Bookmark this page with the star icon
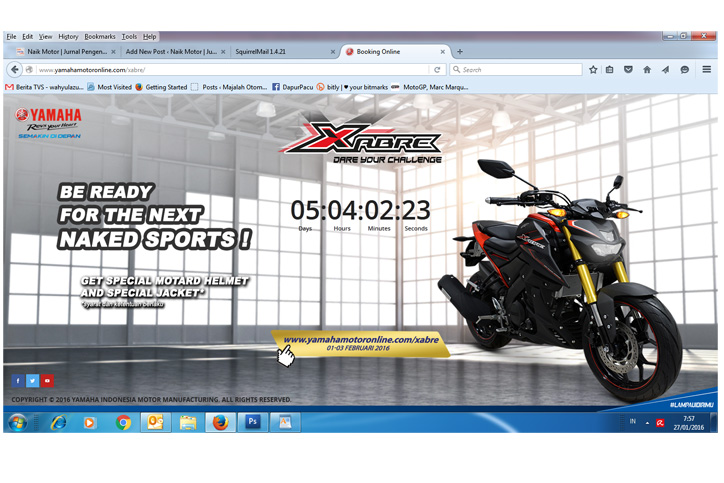The height and width of the screenshot is (483, 724). pos(593,70)
